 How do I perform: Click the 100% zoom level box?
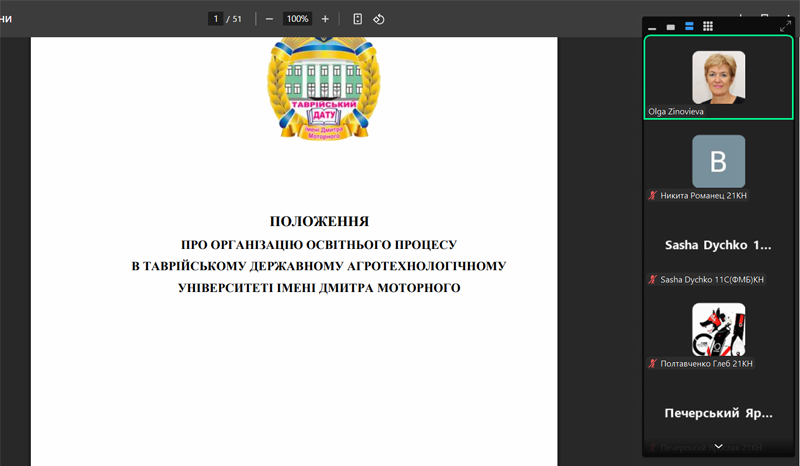click(297, 19)
